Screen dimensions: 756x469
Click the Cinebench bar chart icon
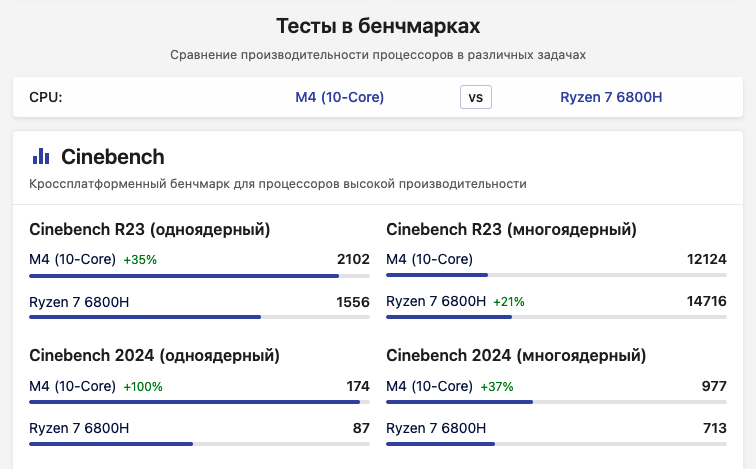41,157
